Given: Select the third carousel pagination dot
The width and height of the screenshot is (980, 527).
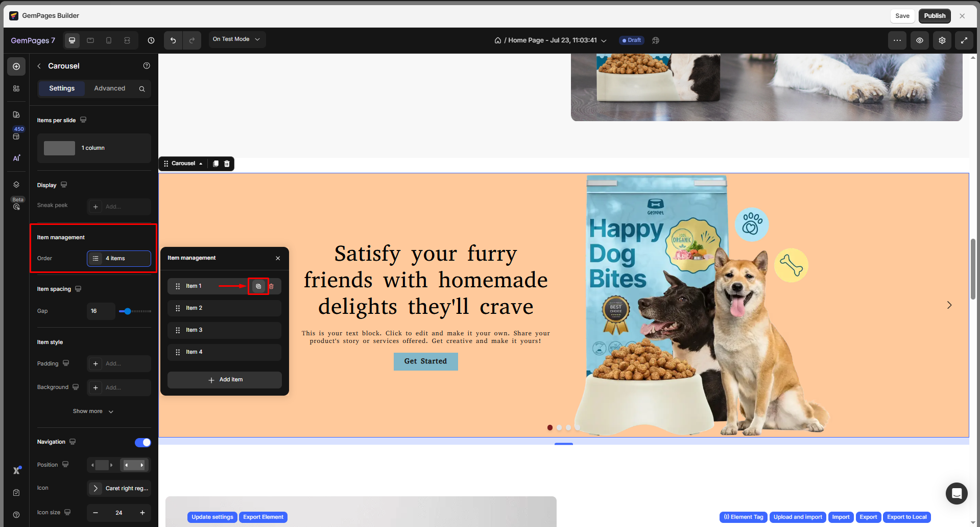Looking at the screenshot, I should [x=568, y=428].
